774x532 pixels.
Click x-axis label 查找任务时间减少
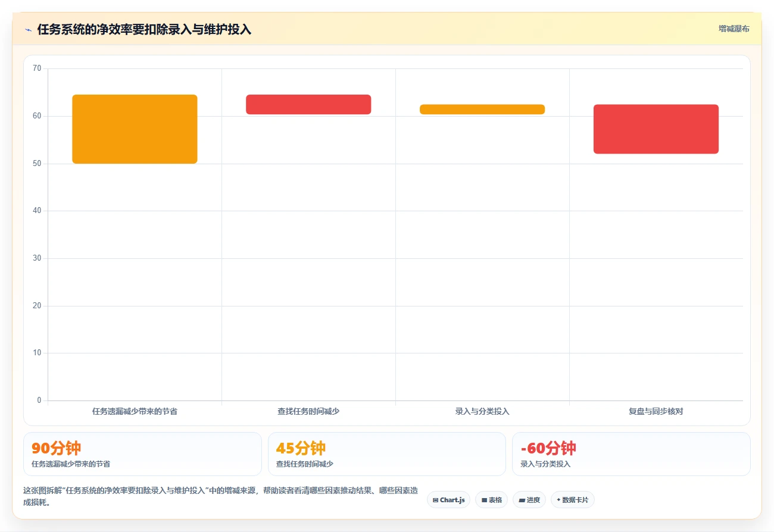click(x=308, y=411)
